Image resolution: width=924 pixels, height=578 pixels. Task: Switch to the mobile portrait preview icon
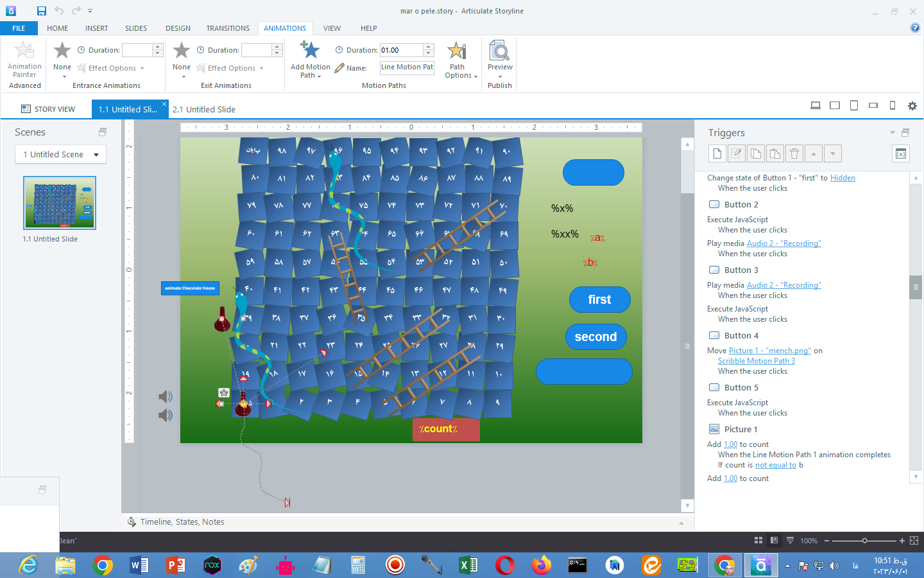892,106
